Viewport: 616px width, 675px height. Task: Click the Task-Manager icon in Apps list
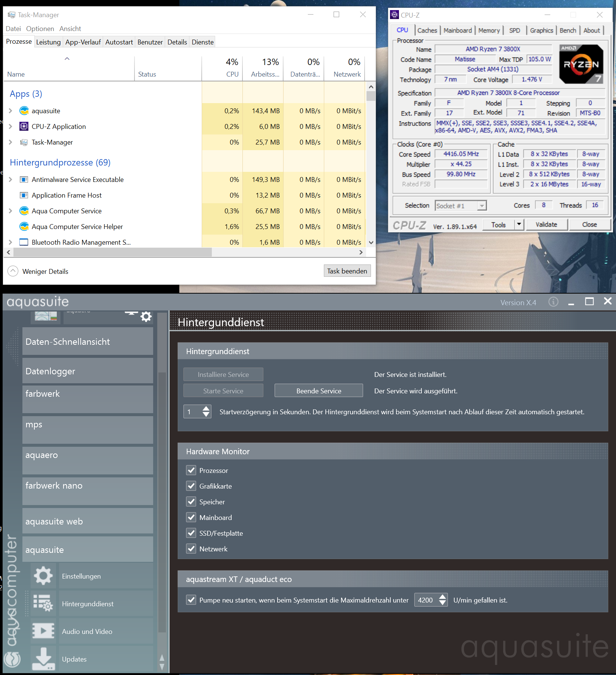(x=24, y=142)
